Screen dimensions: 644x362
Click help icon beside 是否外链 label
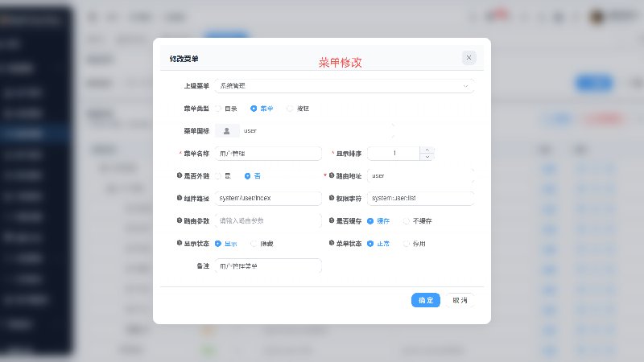[x=180, y=175]
